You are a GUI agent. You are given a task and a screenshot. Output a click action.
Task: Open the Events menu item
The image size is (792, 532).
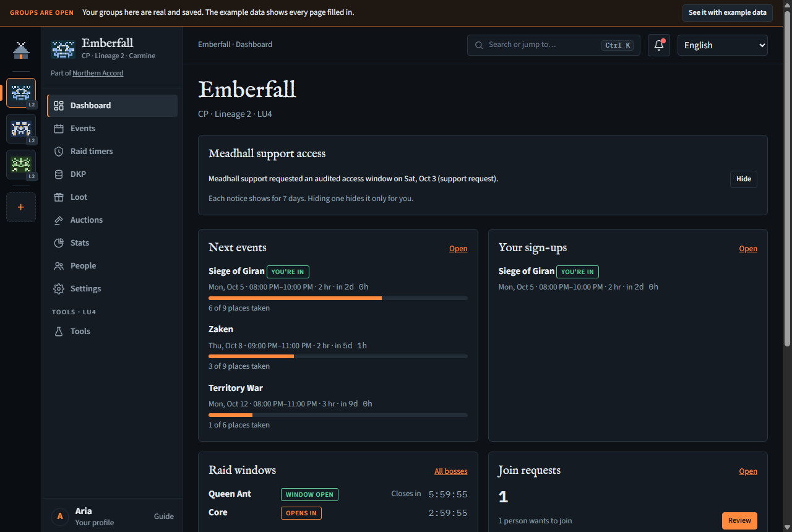[112, 129]
